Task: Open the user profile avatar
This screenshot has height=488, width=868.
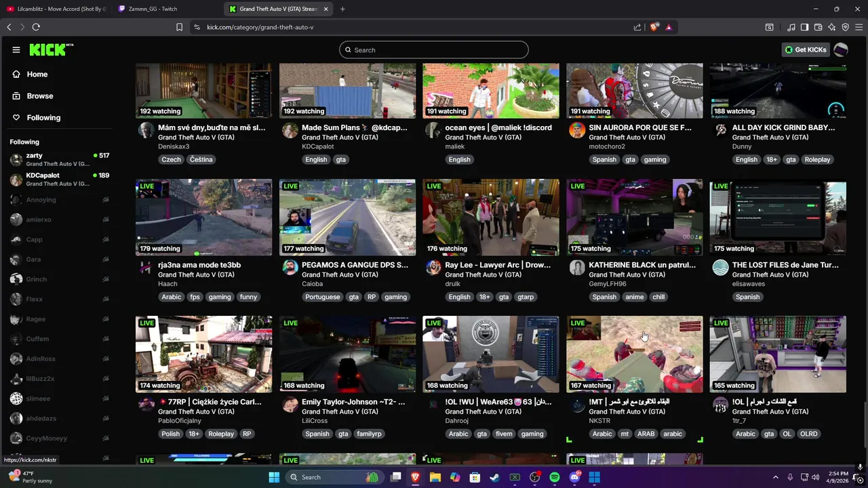Action: 840,49
